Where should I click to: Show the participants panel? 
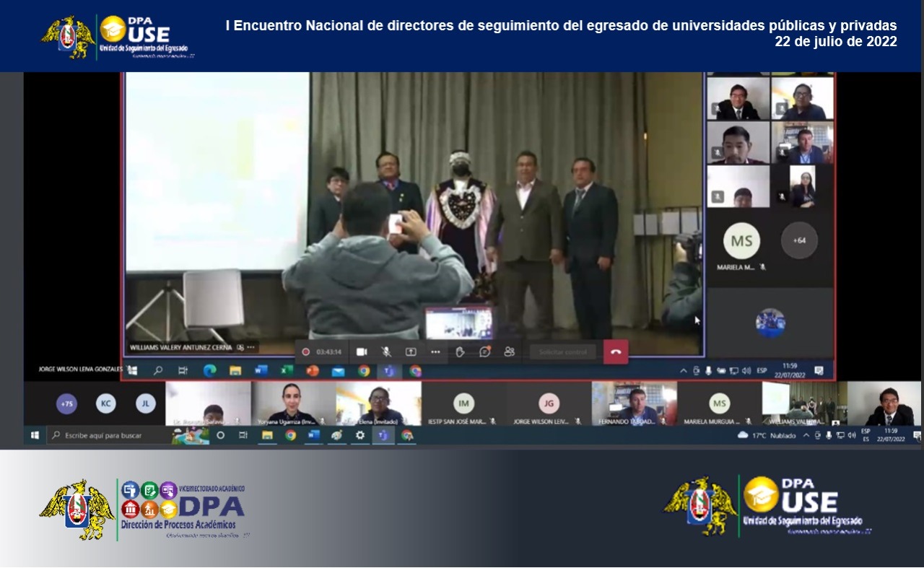pyautogui.click(x=510, y=351)
